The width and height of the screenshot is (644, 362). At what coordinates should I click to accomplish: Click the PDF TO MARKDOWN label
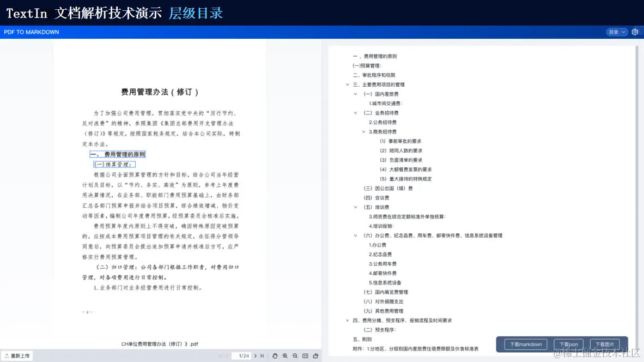tap(32, 32)
